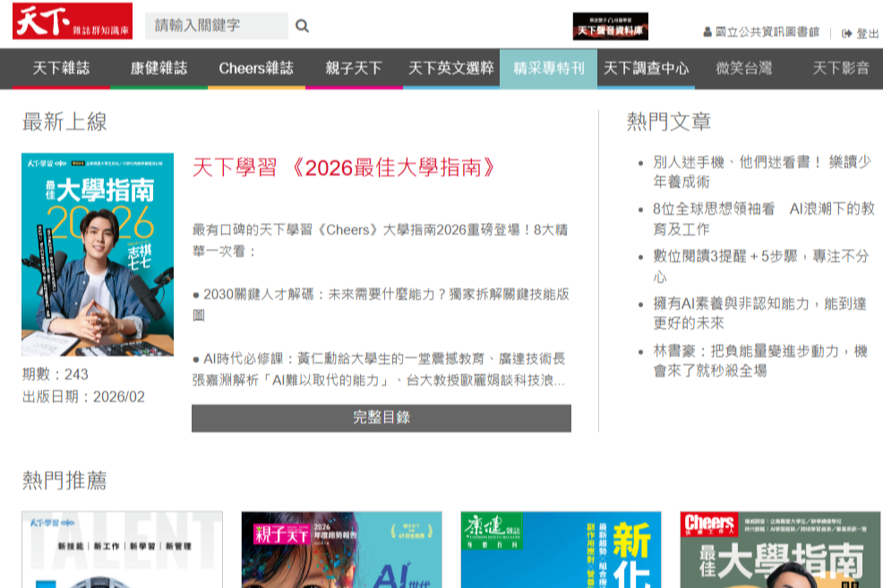
Task: Switch to the Cheers雜誌 tab
Action: coord(256,69)
